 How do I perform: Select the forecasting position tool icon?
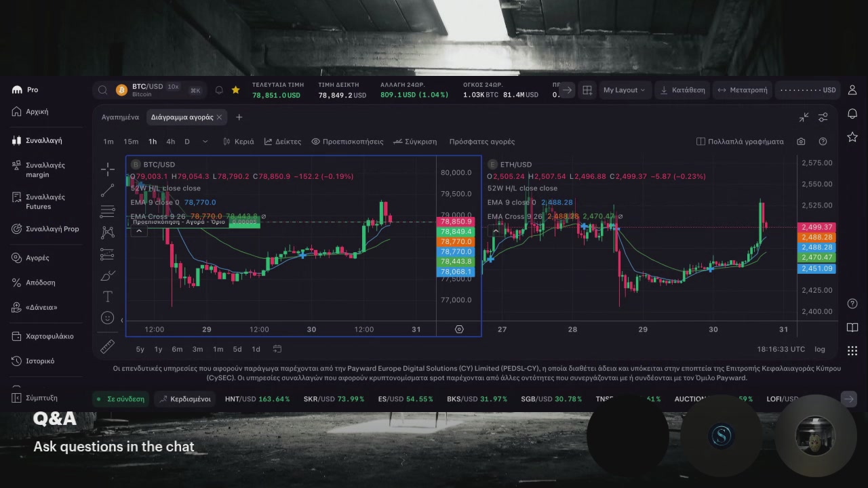[x=107, y=254]
